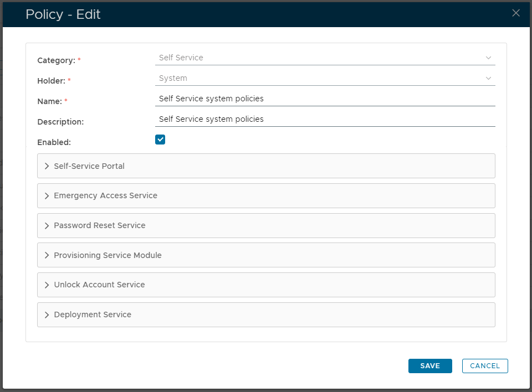Image resolution: width=532 pixels, height=392 pixels.
Task: Click the chevron icon beside Deployment Service
Action: [47, 315]
